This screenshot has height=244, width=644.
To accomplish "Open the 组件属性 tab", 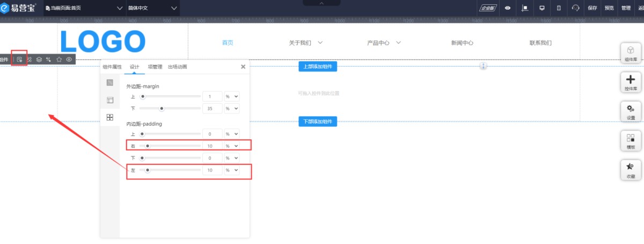I will 112,67.
